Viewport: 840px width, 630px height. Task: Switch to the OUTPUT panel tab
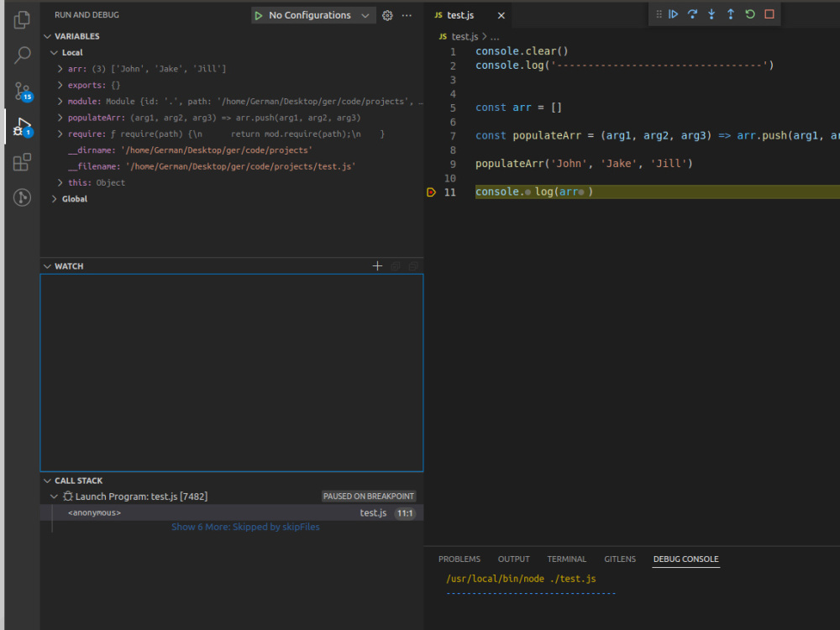(x=514, y=559)
